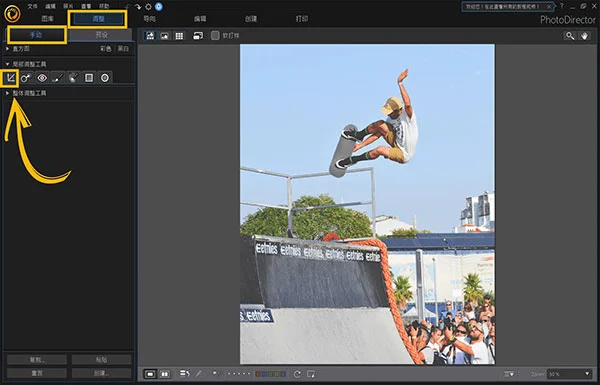Toggle compare two photos view at bottom

pos(165,374)
